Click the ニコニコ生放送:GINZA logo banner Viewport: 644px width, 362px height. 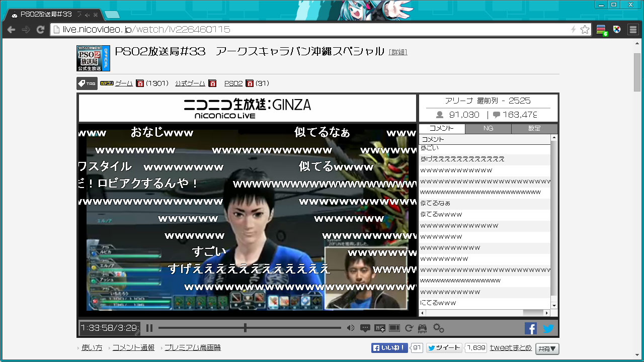click(248, 108)
